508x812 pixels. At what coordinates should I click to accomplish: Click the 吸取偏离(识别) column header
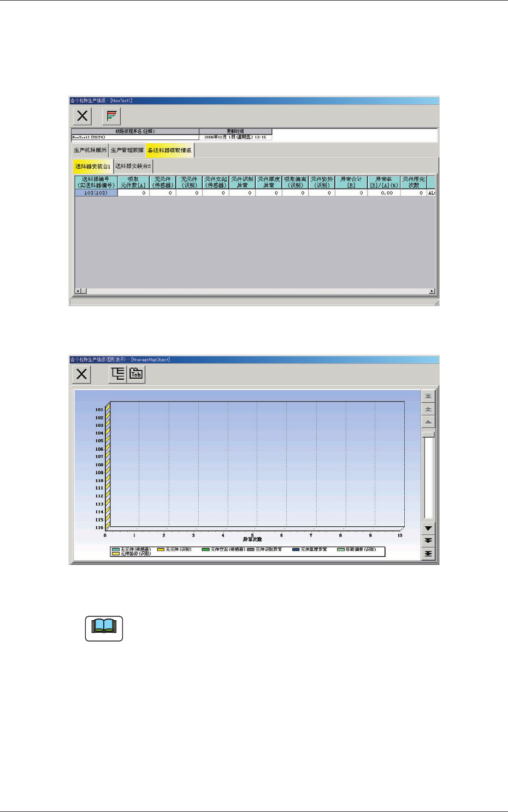pyautogui.click(x=296, y=183)
